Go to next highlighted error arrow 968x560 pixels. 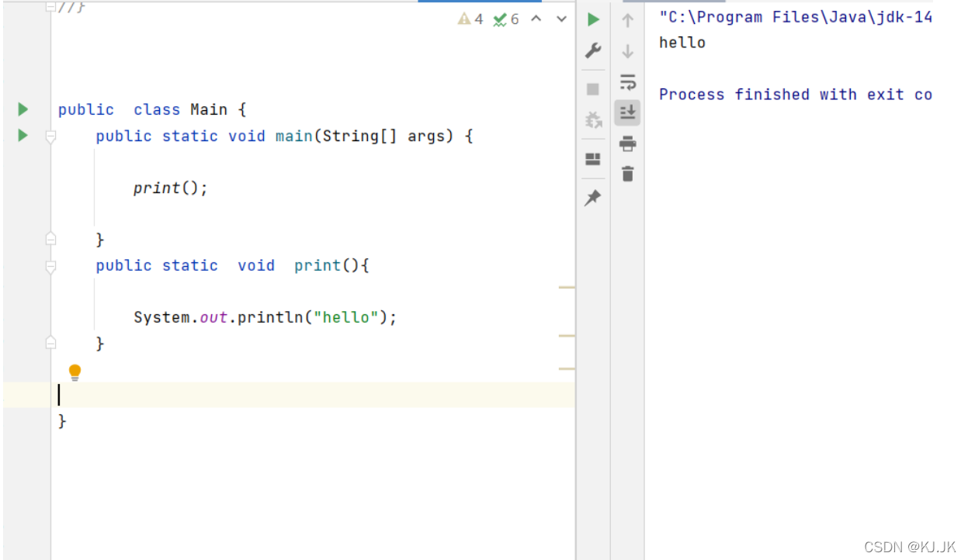coord(562,19)
